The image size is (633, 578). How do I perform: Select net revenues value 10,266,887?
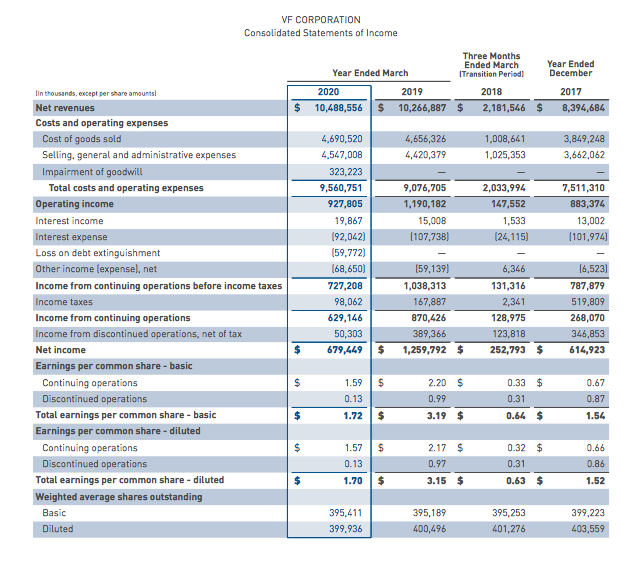point(422,108)
